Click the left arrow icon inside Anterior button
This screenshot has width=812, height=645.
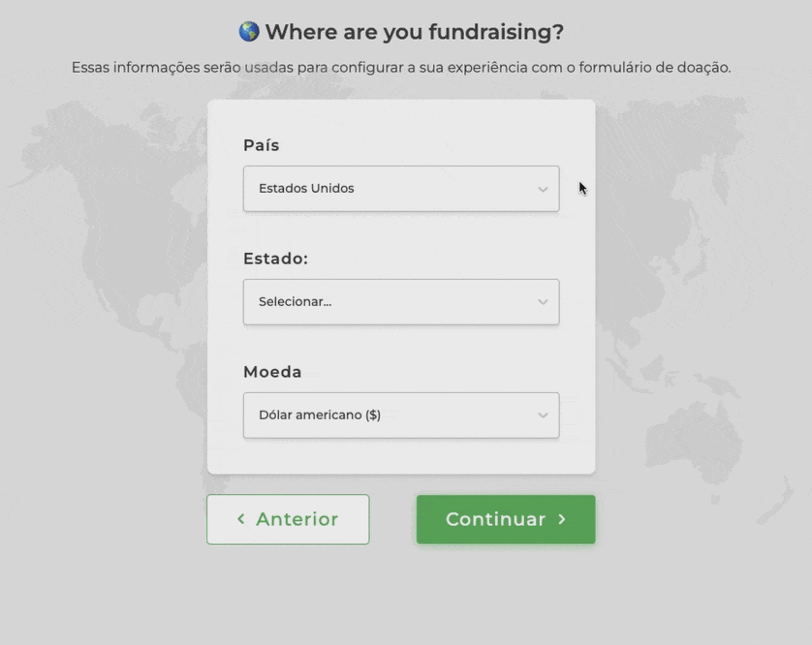point(240,519)
